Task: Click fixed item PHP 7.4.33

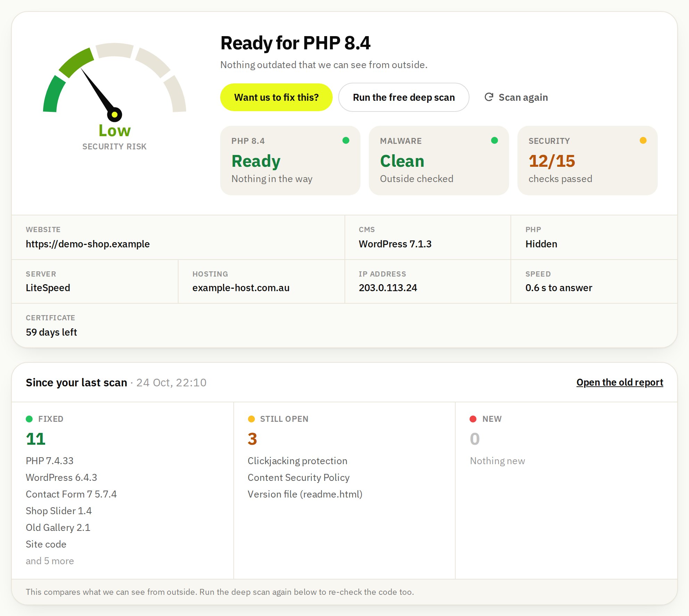Action: click(50, 461)
